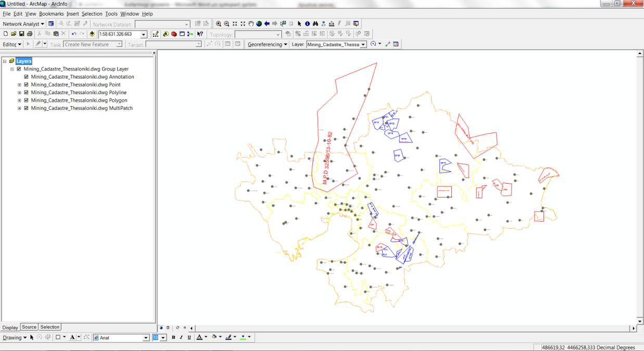The width and height of the screenshot is (644, 351).
Task: Open the Editor dropdown menu
Action: pyautogui.click(x=12, y=44)
